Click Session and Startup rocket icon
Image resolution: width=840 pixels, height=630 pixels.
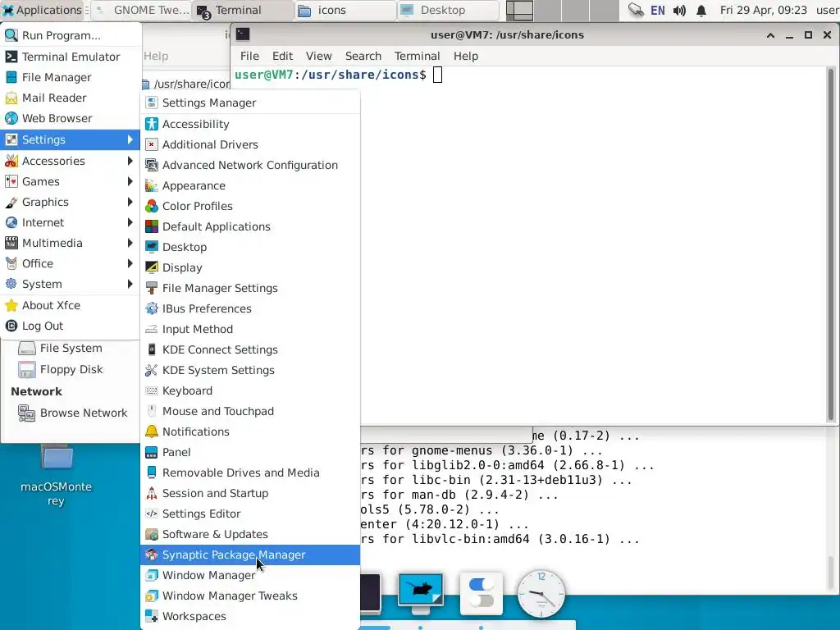(x=152, y=493)
